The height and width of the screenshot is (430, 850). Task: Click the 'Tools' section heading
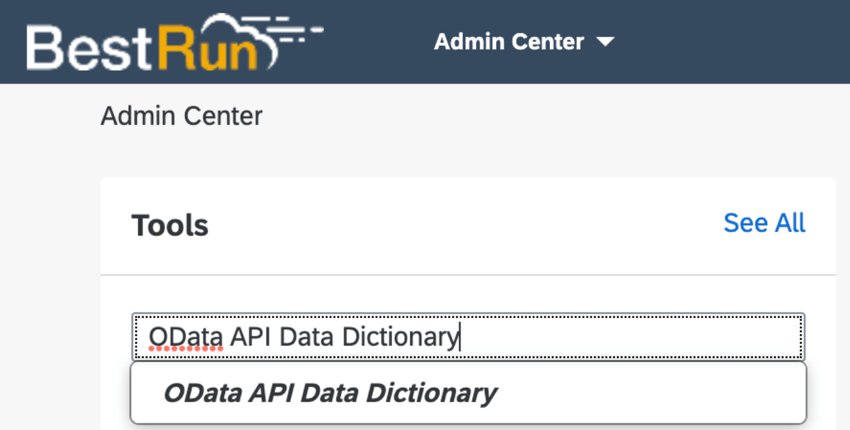pyautogui.click(x=170, y=225)
